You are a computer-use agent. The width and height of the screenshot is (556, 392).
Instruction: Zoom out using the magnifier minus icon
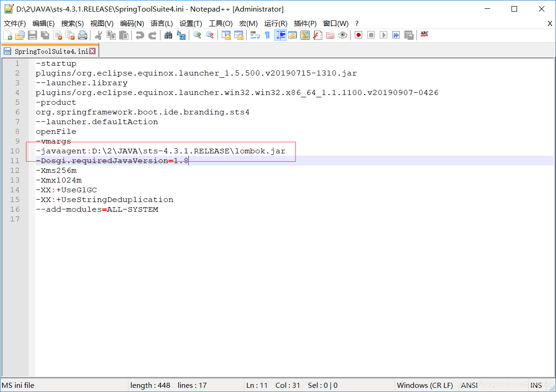click(x=210, y=35)
